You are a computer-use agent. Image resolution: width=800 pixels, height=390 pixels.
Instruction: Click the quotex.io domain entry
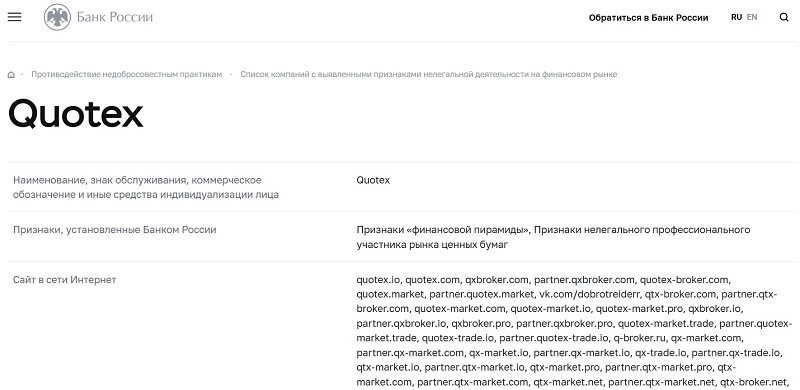(379, 280)
